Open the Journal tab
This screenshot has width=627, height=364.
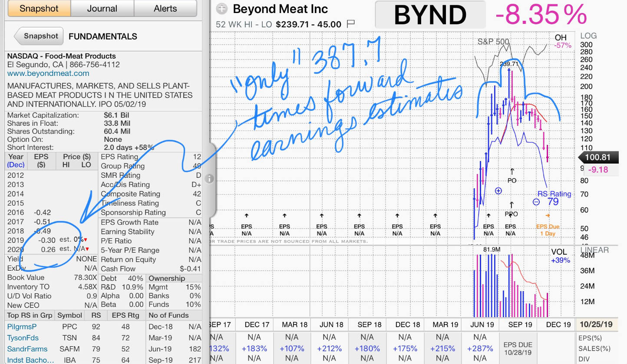[102, 8]
